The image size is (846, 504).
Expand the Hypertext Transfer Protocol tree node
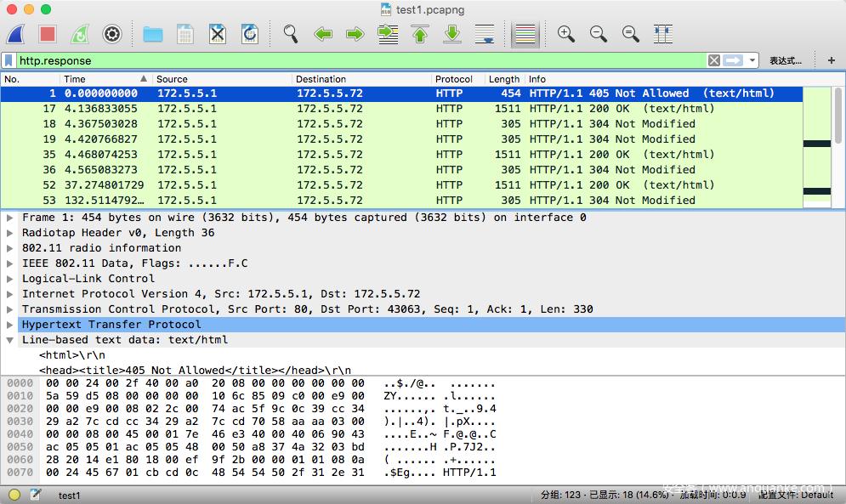(10, 325)
